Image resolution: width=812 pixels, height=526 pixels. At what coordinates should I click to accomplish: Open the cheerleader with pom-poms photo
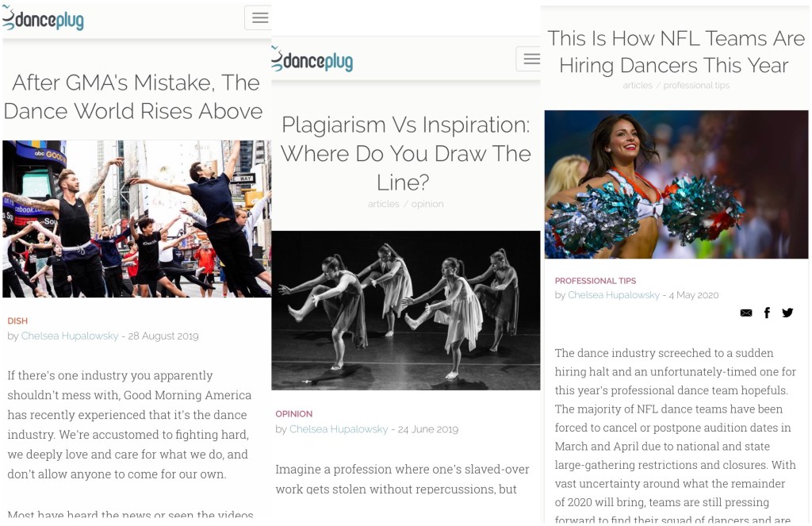coord(676,185)
